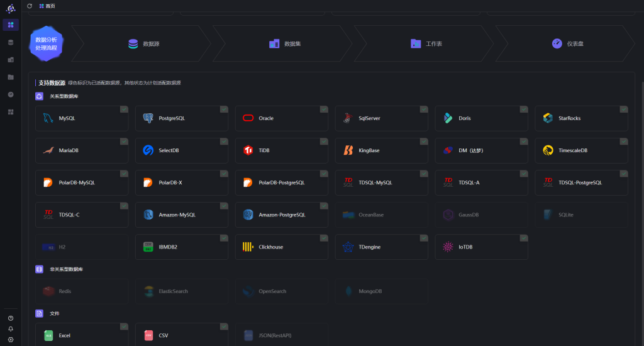Click the greyed ElasticSearch label

(174, 291)
